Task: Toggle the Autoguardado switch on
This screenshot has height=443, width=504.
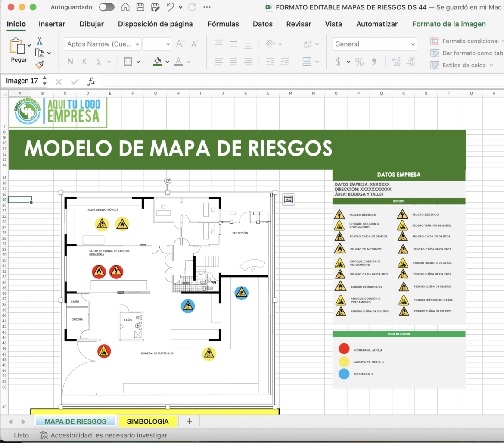Action: click(x=106, y=7)
